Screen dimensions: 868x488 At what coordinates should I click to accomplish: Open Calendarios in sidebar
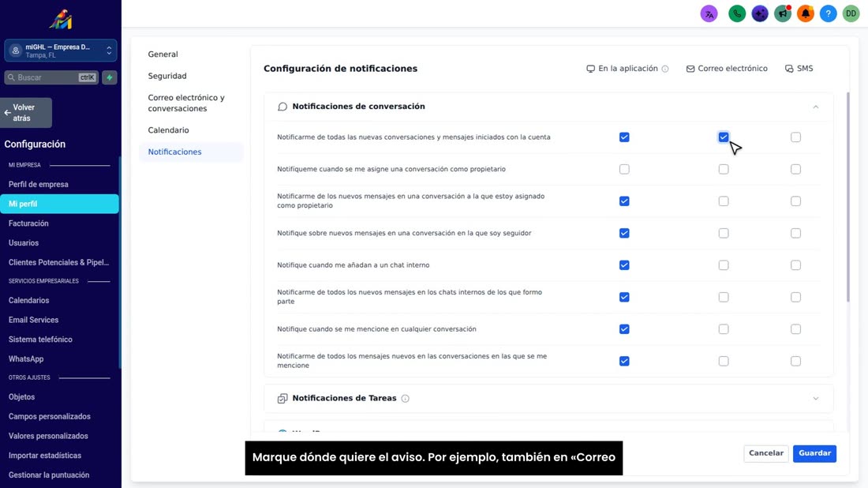click(x=28, y=300)
